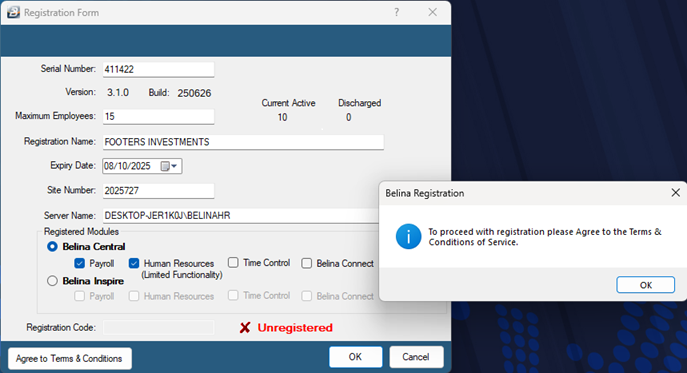Viewport: 687px width, 373px height.
Task: Click the Version value 3.1.0
Action: coord(118,92)
